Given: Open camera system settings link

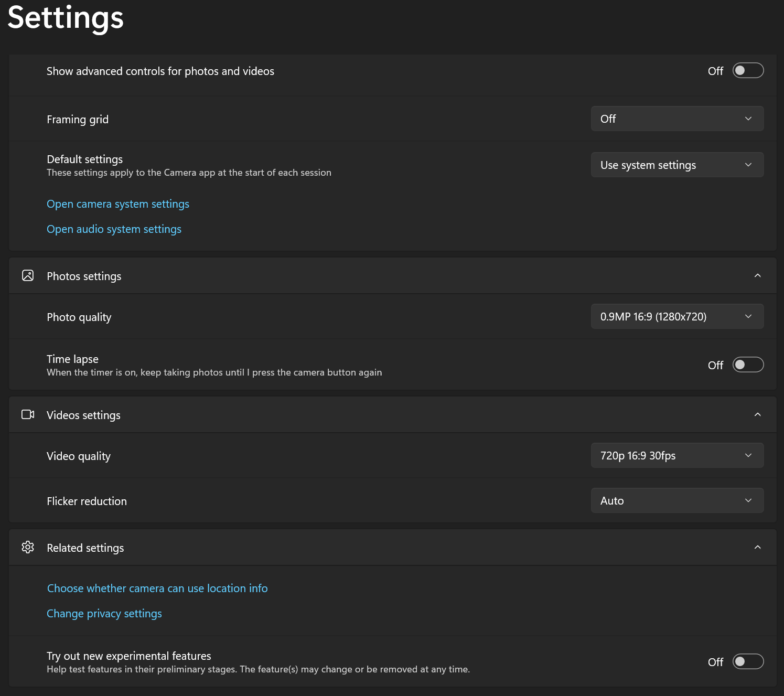Looking at the screenshot, I should tap(118, 204).
